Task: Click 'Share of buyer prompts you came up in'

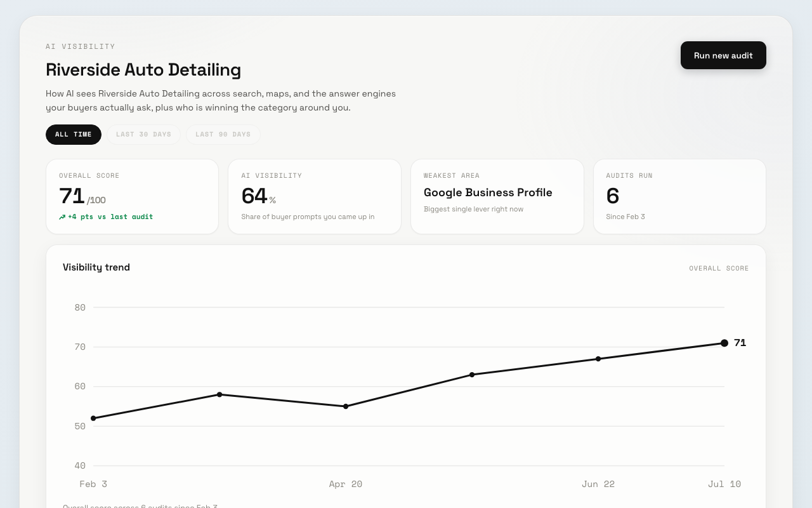Action: pos(308,217)
